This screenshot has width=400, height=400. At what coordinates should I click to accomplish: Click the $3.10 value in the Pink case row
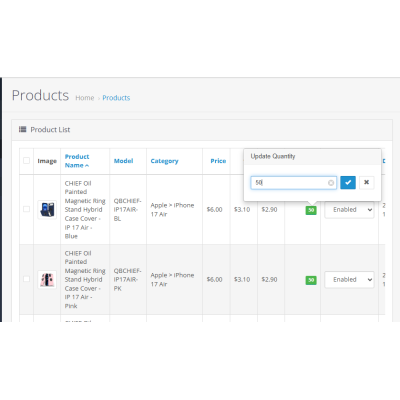pos(242,280)
